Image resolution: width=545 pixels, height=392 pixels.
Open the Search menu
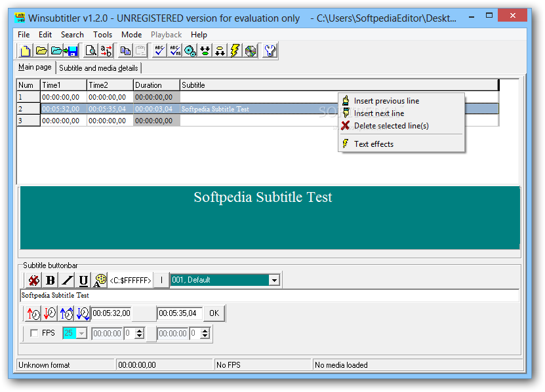point(72,35)
